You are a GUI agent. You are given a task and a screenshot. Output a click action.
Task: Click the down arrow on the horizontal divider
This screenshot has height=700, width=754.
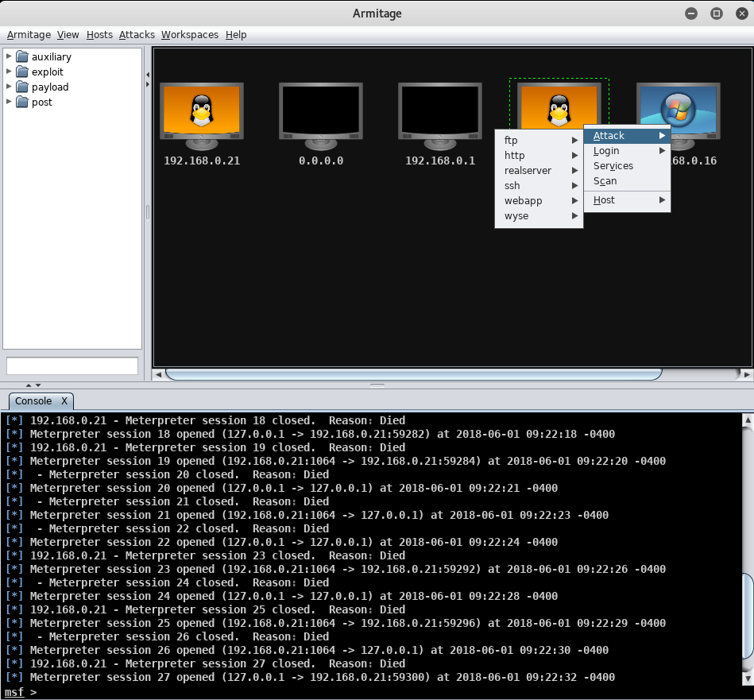38,385
